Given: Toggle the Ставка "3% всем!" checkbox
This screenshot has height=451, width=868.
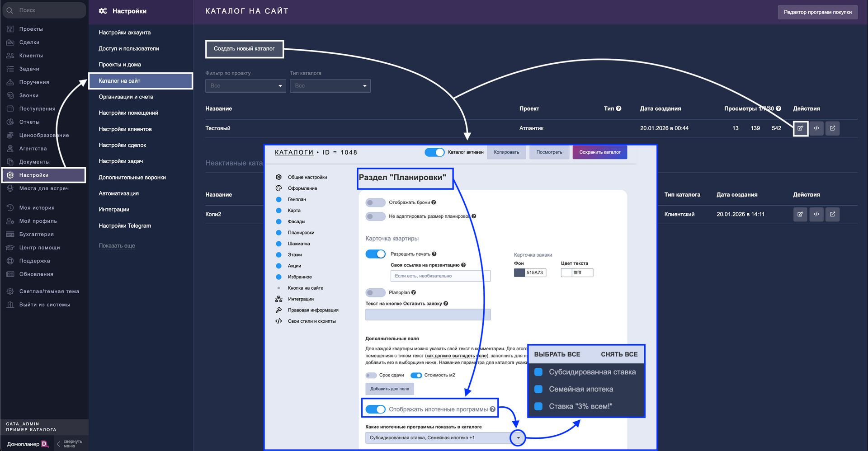Looking at the screenshot, I should pyautogui.click(x=538, y=406).
